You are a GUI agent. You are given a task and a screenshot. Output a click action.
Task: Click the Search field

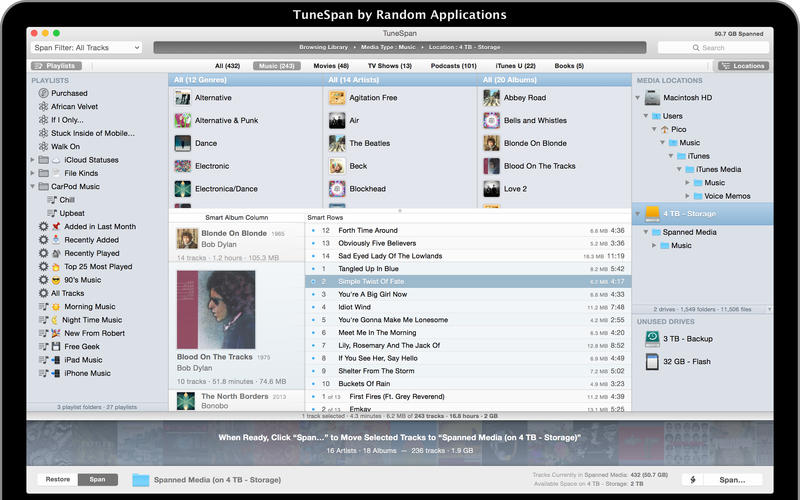(x=712, y=47)
